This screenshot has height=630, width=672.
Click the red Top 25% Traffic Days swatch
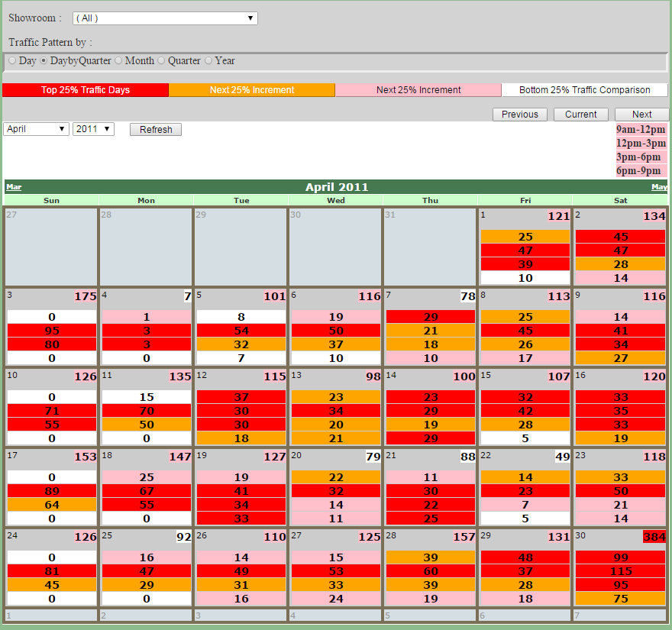click(86, 90)
